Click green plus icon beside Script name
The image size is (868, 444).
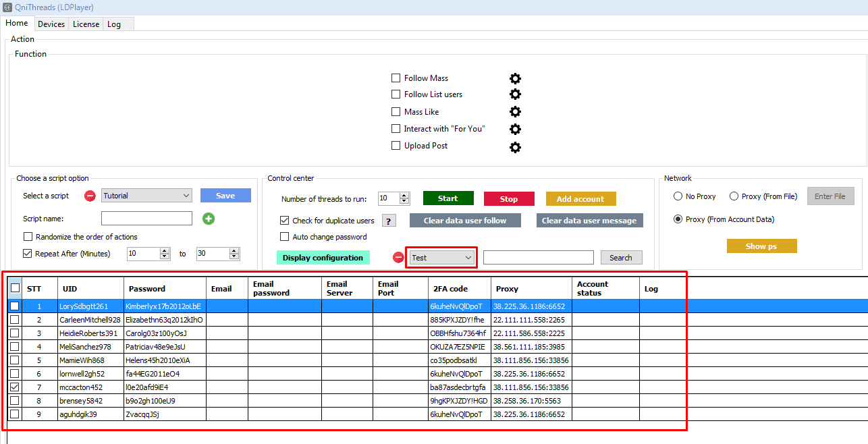[209, 219]
